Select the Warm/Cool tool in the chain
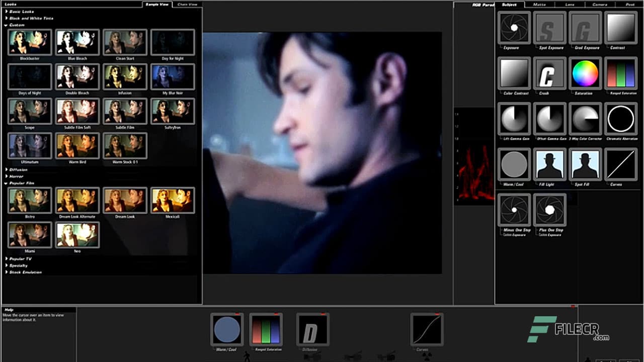This screenshot has height=362, width=644. click(x=227, y=330)
